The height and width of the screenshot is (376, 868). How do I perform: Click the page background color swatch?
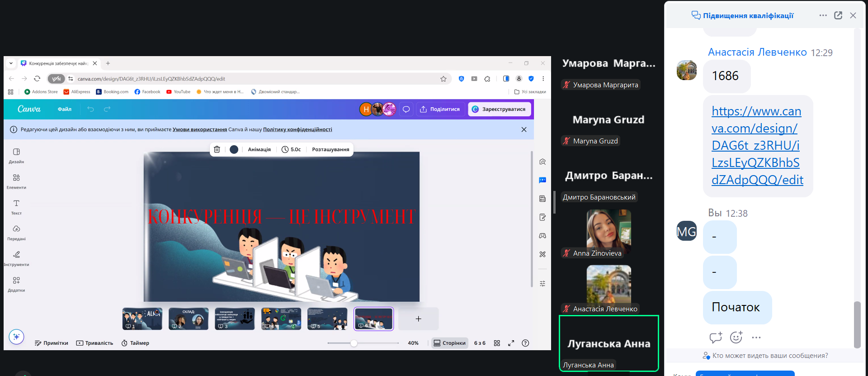(x=234, y=149)
